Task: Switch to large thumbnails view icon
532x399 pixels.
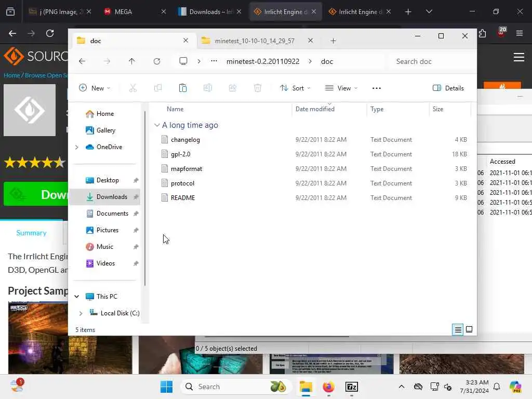Action: point(469,329)
